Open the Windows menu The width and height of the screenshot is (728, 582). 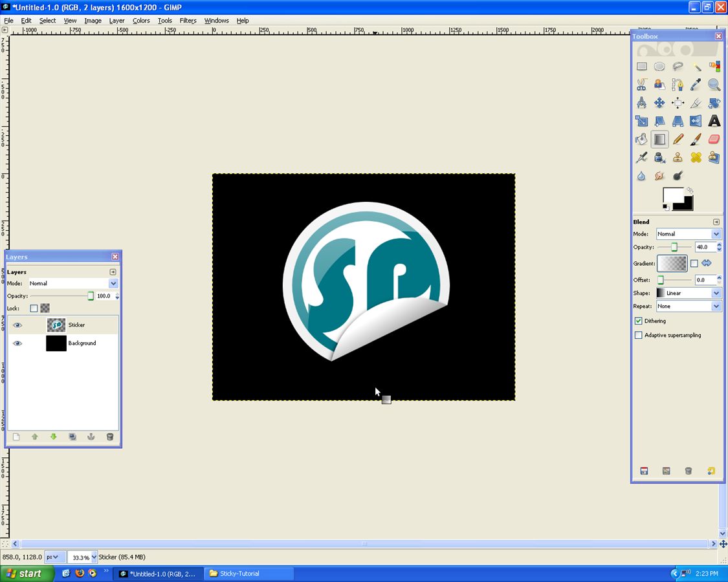coord(216,21)
